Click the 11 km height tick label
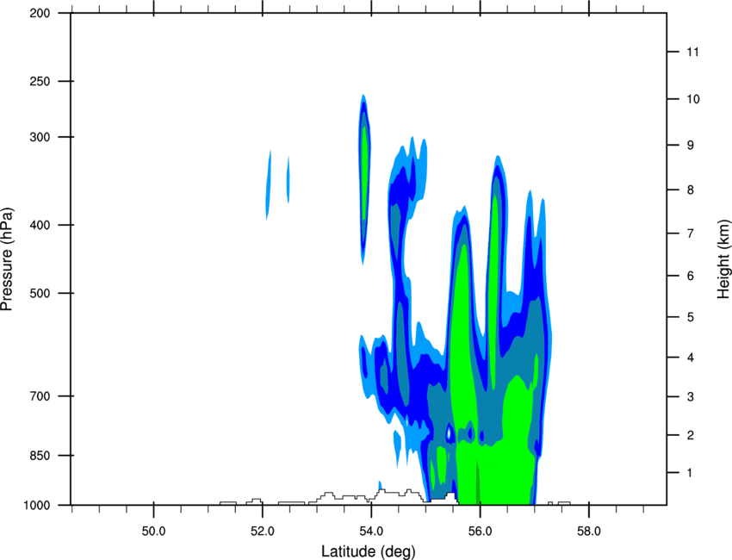This screenshot has width=732, height=560. click(x=691, y=53)
